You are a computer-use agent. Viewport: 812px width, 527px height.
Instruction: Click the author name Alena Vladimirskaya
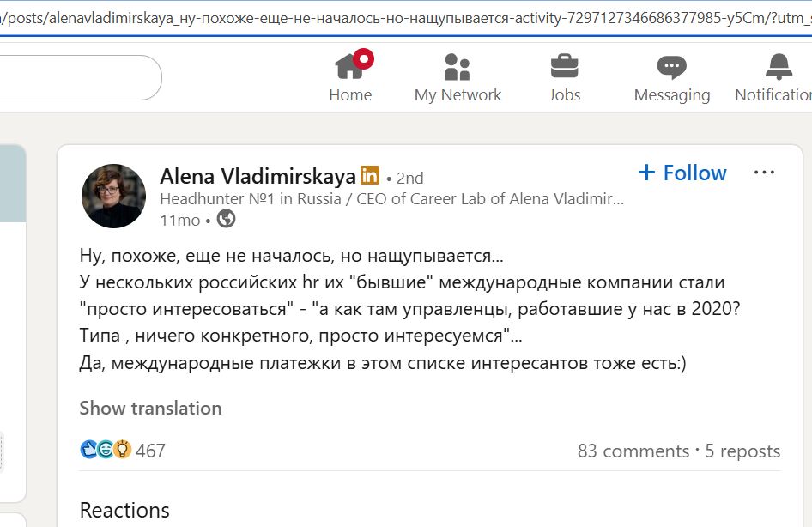pyautogui.click(x=258, y=177)
